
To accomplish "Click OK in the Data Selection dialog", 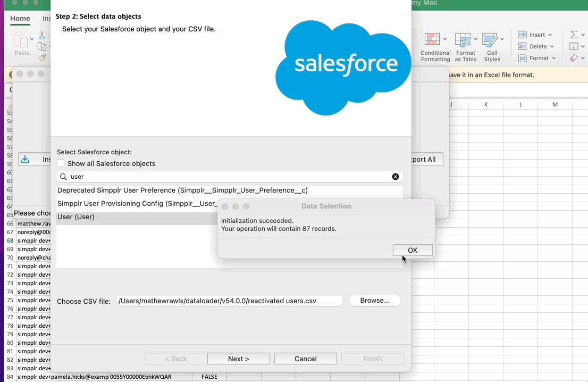I will click(x=413, y=250).
